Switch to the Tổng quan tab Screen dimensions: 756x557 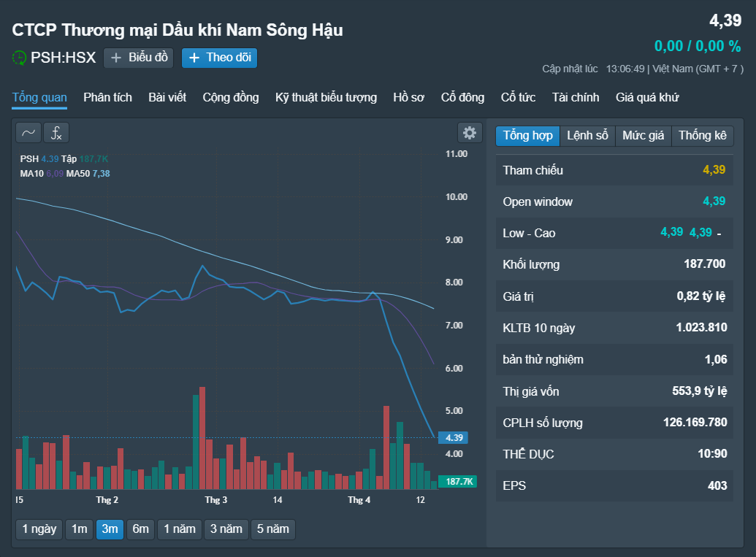click(x=39, y=97)
